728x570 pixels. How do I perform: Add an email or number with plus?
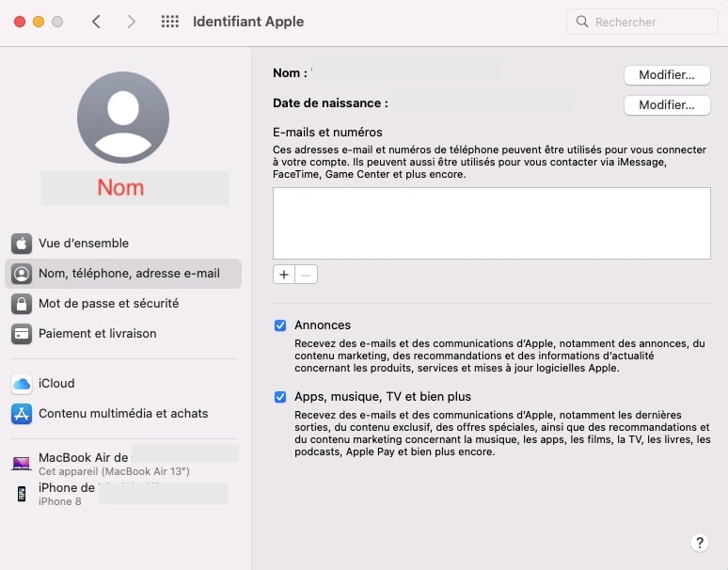(x=284, y=275)
